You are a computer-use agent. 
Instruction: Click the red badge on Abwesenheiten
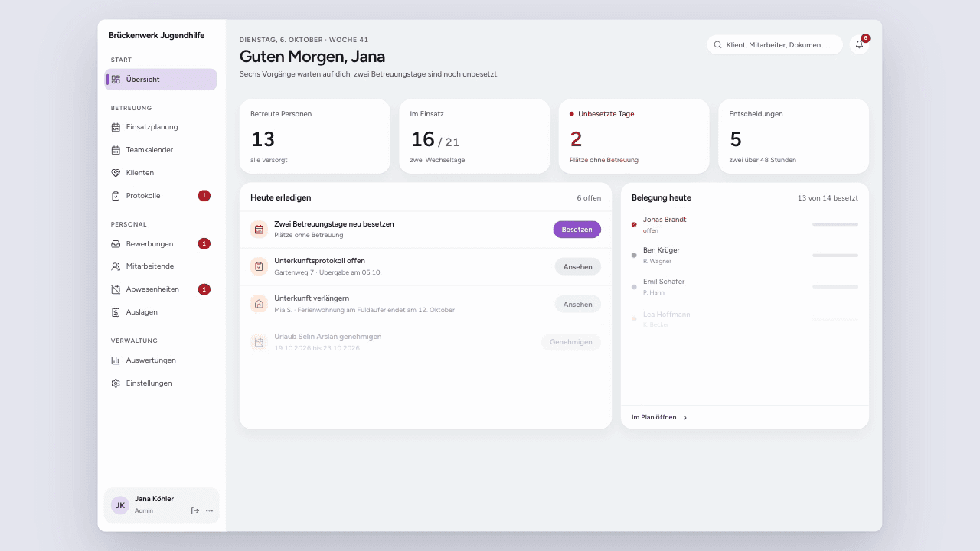point(204,289)
